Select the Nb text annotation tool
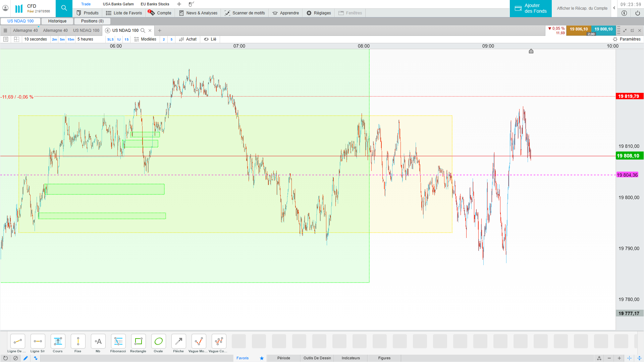The image size is (644, 362). (x=98, y=342)
